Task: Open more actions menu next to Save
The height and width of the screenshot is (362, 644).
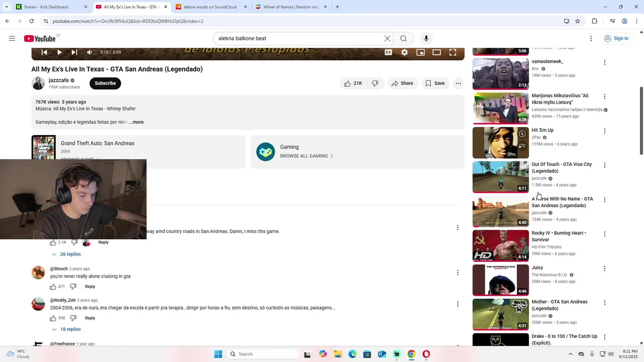Action: 458,83
